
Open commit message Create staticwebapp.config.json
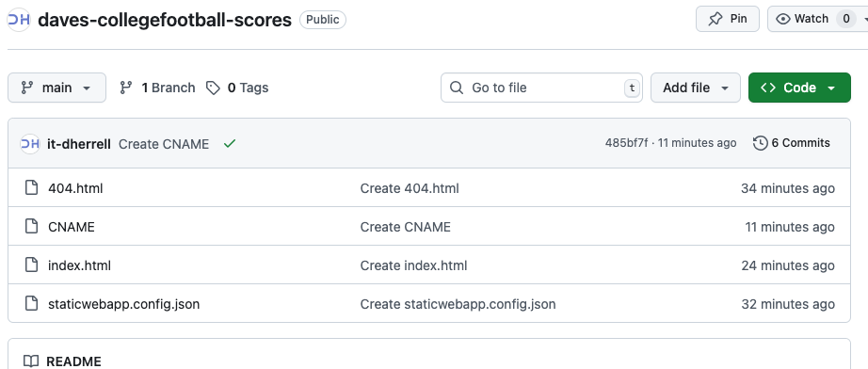coord(458,304)
